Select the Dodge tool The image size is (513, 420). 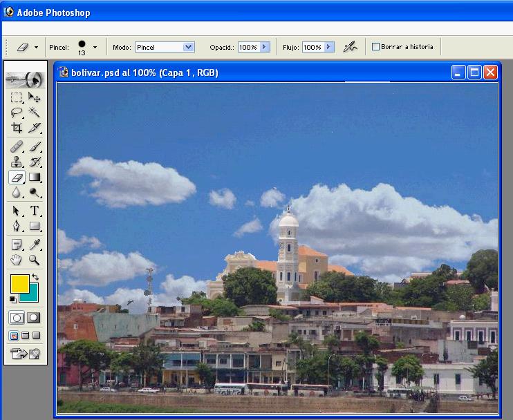(35, 193)
